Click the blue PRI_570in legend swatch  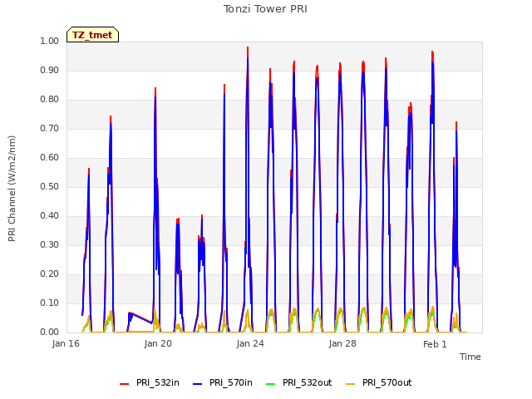(x=198, y=383)
